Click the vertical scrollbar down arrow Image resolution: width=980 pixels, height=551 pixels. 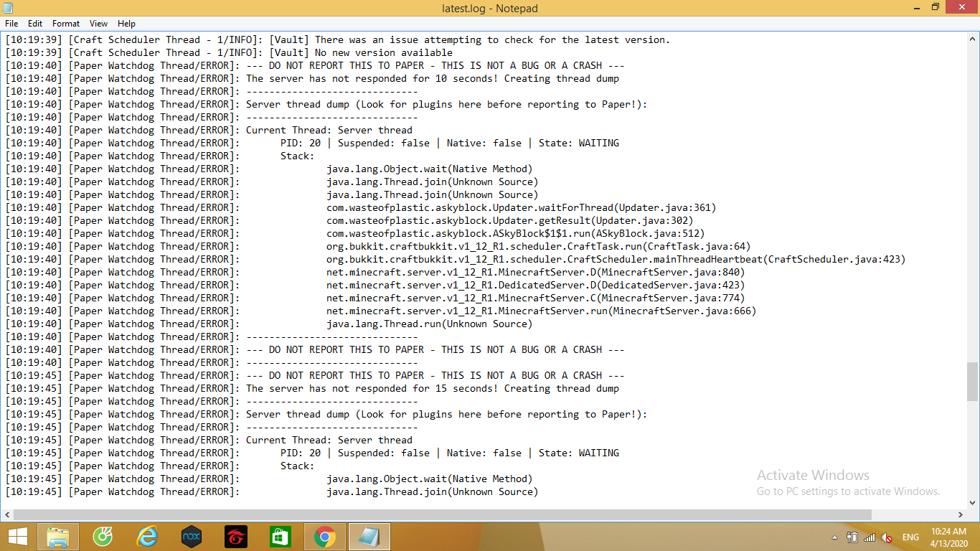click(x=973, y=502)
